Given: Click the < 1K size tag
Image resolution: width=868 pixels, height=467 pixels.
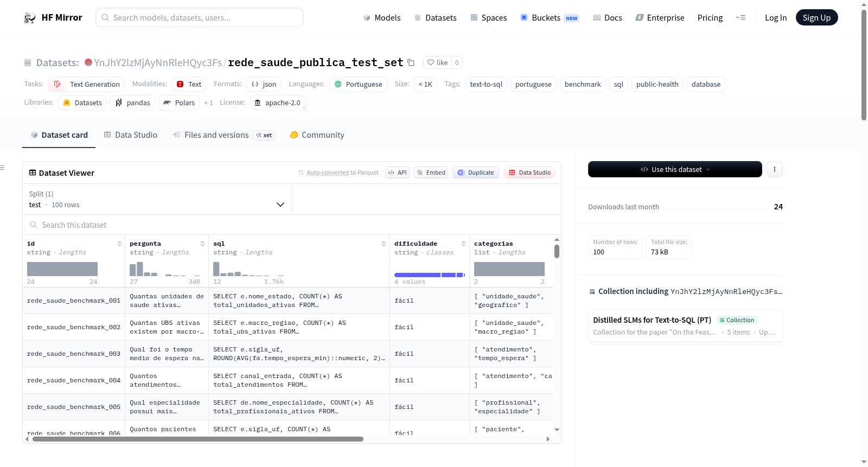Looking at the screenshot, I should pos(425,85).
